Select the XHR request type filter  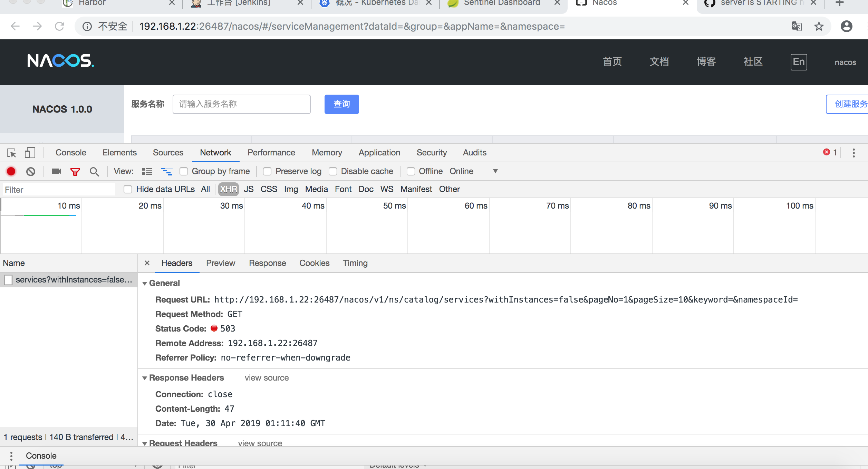228,189
